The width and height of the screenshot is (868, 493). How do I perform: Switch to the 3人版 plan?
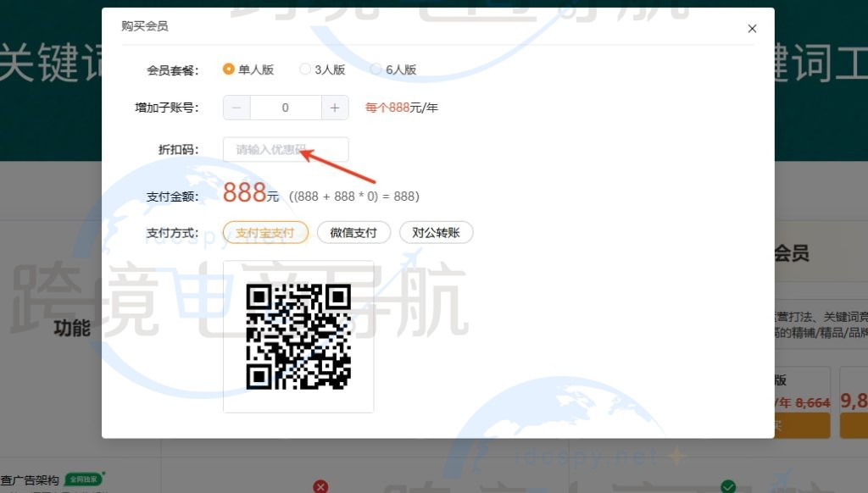pos(304,69)
